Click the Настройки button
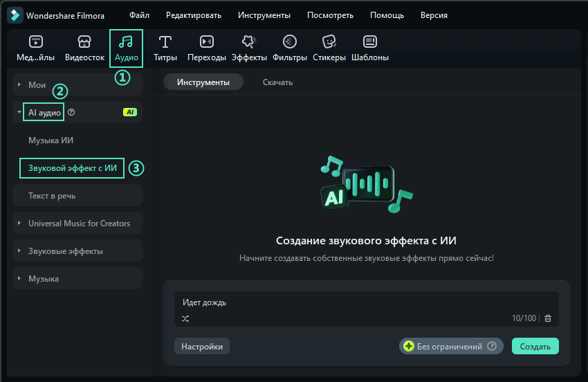The width and height of the screenshot is (588, 382). click(x=202, y=346)
